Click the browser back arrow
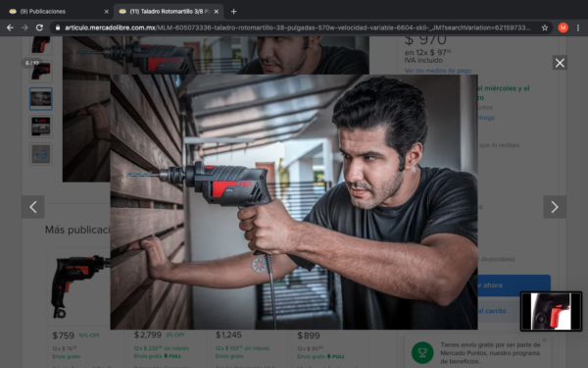 click(10, 27)
